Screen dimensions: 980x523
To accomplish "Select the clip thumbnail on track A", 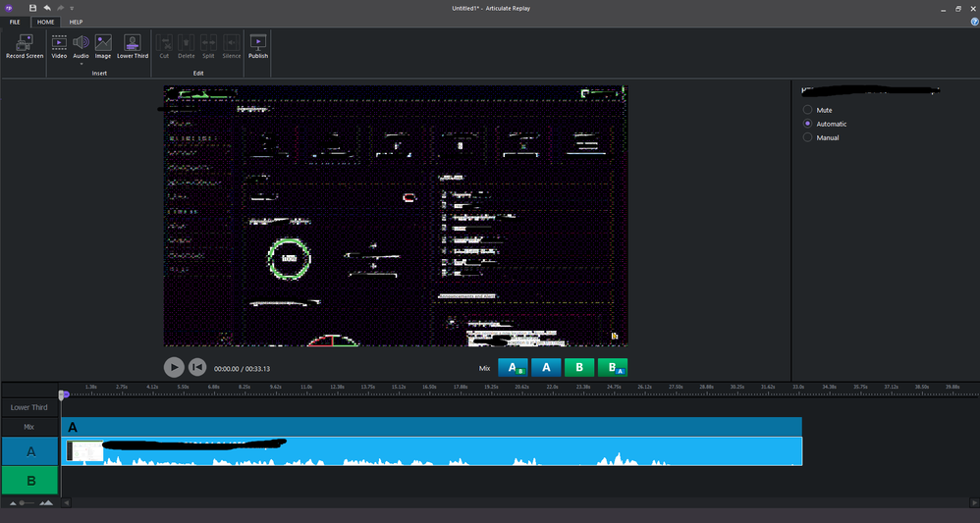I will (84, 451).
